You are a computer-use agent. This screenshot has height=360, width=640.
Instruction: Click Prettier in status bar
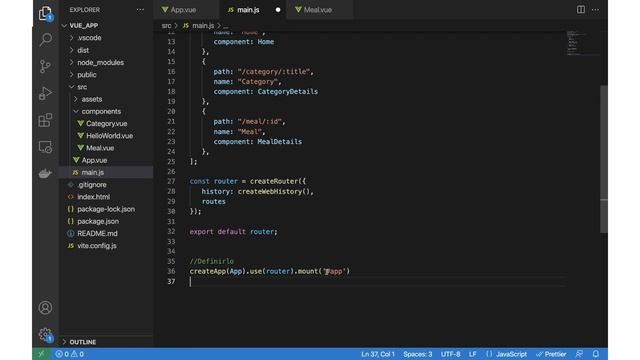click(551, 354)
